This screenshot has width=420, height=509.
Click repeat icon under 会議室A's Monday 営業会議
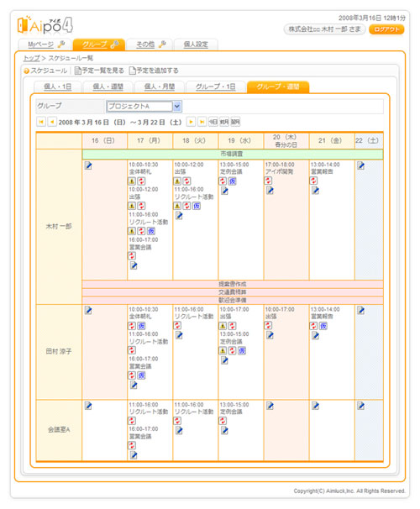click(132, 445)
